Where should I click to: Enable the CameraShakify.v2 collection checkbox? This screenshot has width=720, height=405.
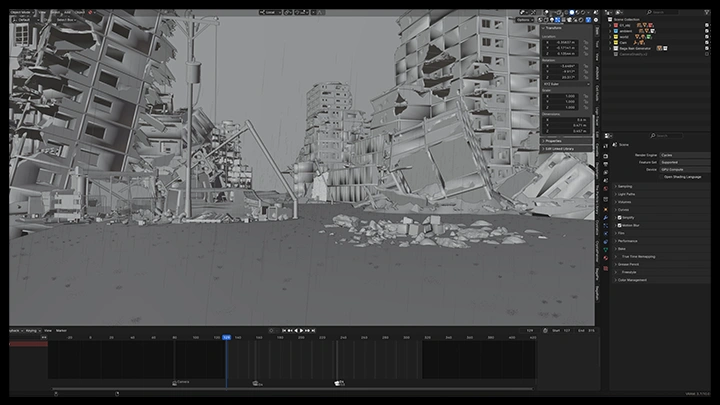[x=707, y=54]
